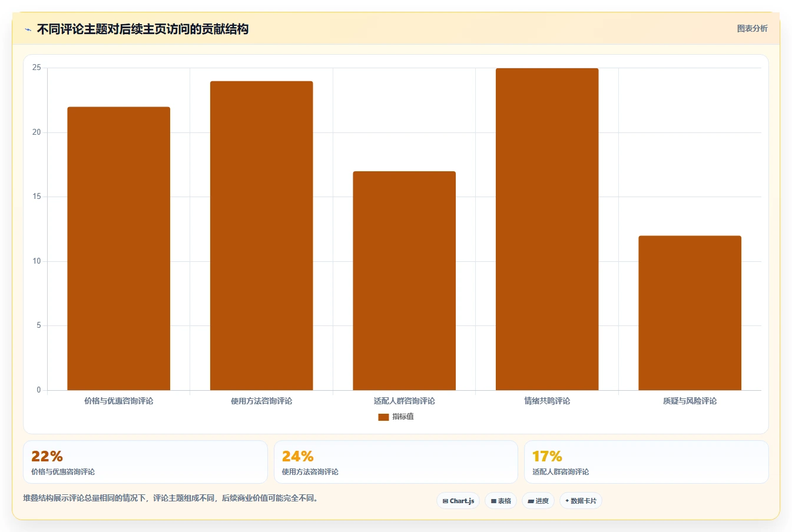Open the 24% 使用方法咨询评论 card
Screen dimensions: 792x532
click(x=396, y=462)
